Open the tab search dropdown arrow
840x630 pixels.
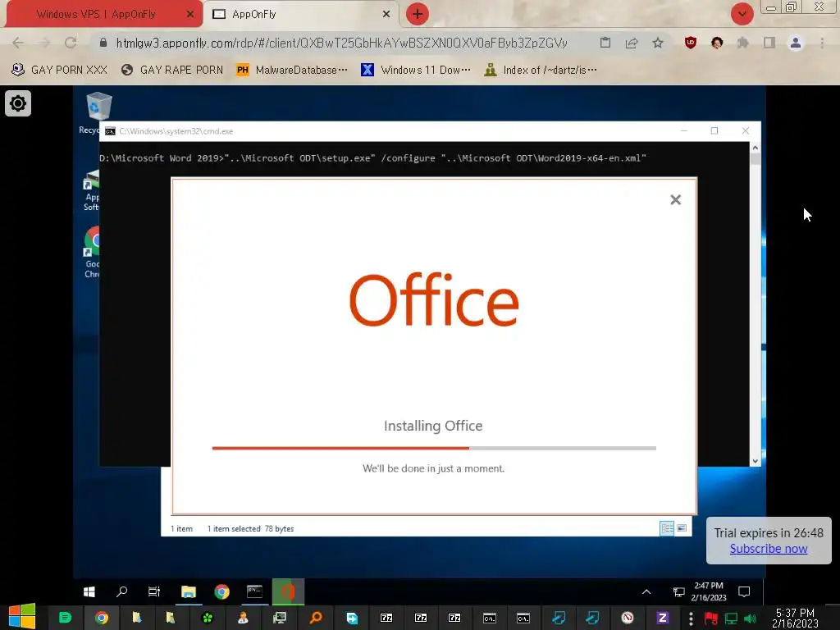click(742, 14)
